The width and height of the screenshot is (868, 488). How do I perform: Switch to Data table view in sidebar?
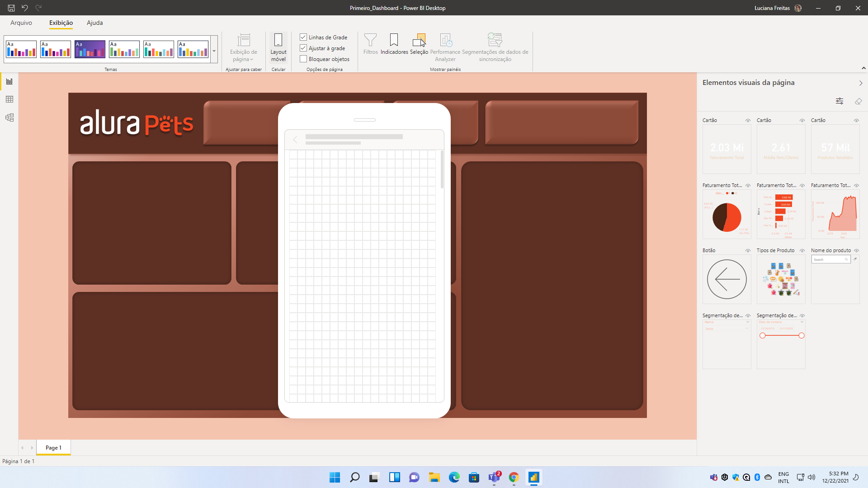point(9,99)
